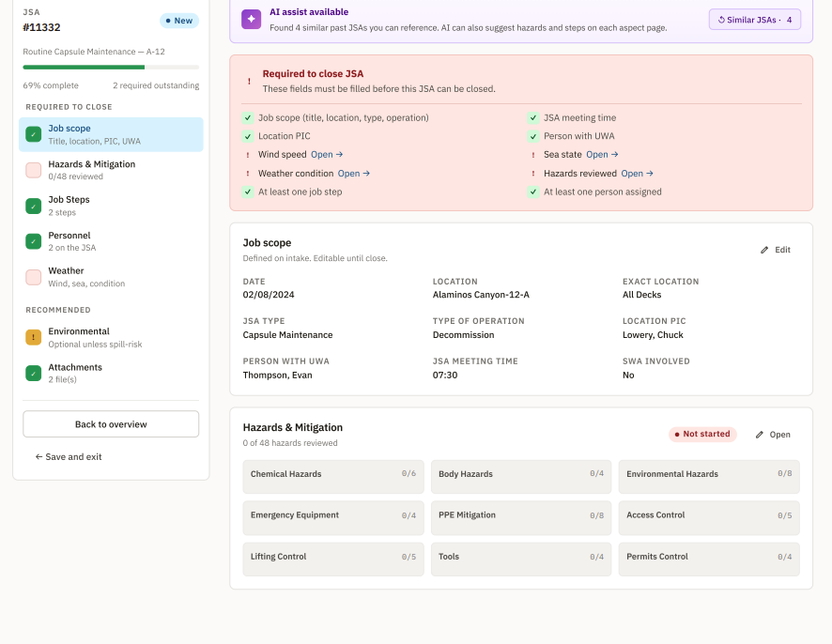Open Hazards & Mitigation section from sidebar
This screenshot has height=644, width=832.
pos(111,170)
